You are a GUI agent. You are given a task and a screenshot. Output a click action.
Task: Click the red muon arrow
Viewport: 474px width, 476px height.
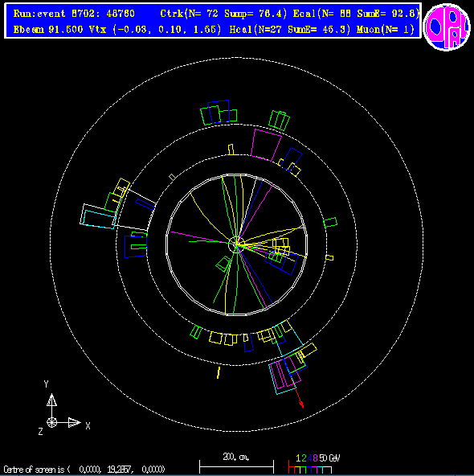click(x=297, y=393)
